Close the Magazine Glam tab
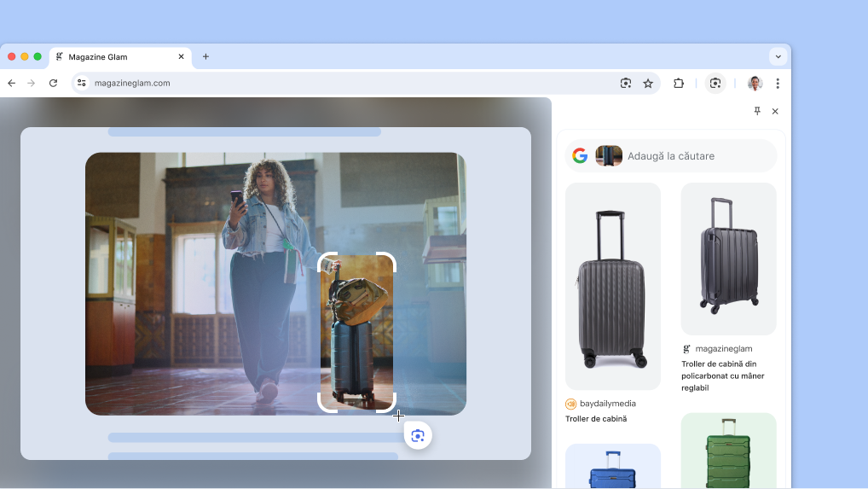The image size is (868, 489). 181,56
